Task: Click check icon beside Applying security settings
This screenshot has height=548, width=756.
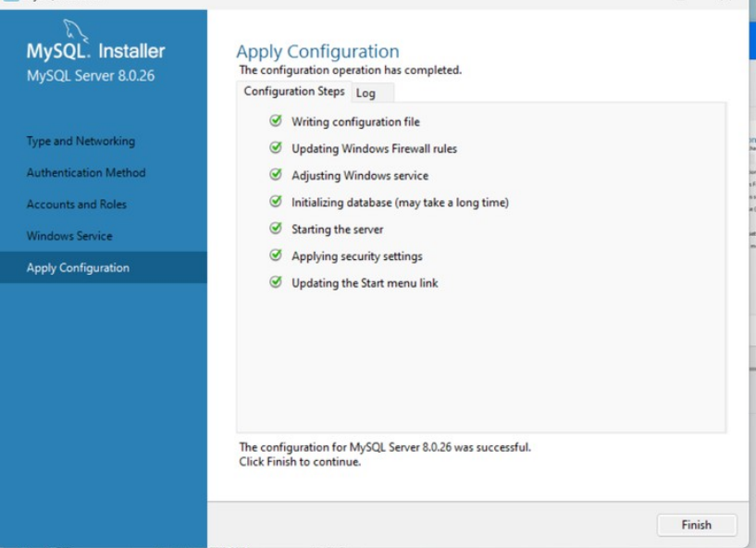Action: (276, 255)
